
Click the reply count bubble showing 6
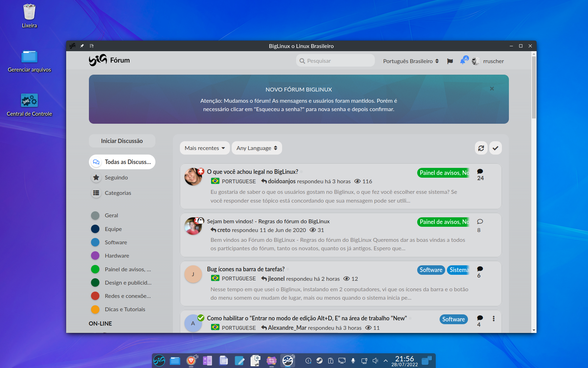[480, 272]
